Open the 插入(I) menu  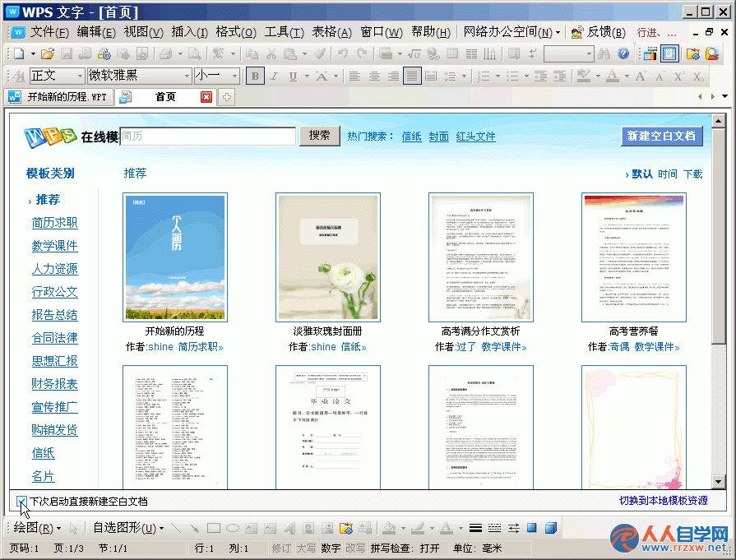point(190,32)
